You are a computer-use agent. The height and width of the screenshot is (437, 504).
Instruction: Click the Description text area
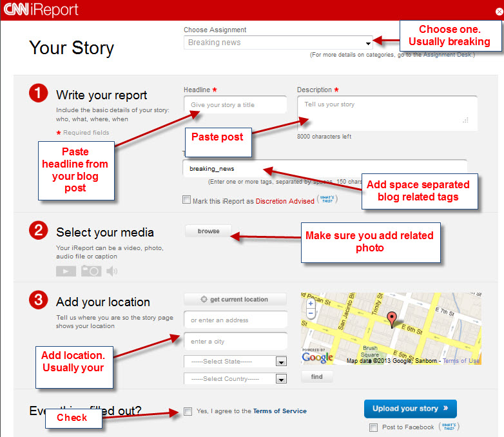(x=387, y=113)
